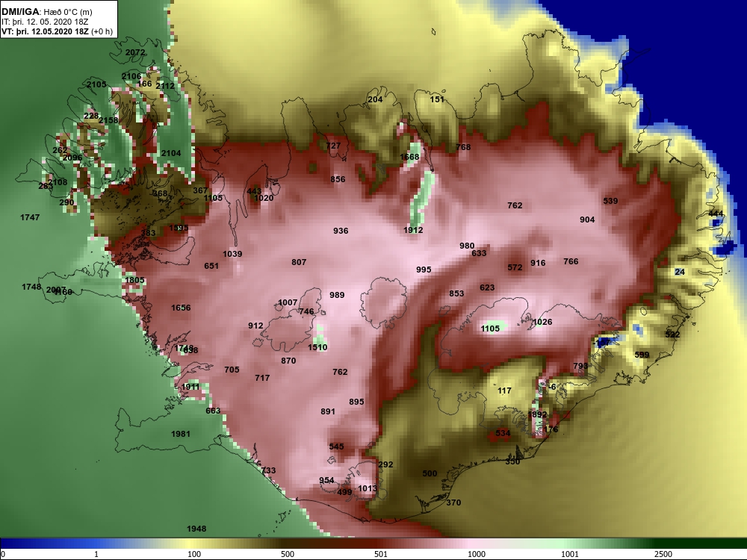Click the map value '995'

[x=424, y=270]
